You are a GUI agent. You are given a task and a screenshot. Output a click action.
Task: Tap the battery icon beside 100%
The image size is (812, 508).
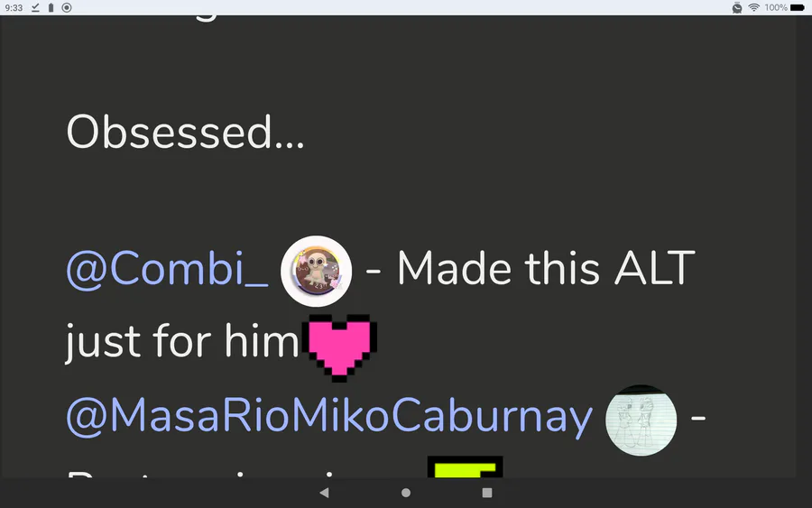pyautogui.click(x=798, y=7)
